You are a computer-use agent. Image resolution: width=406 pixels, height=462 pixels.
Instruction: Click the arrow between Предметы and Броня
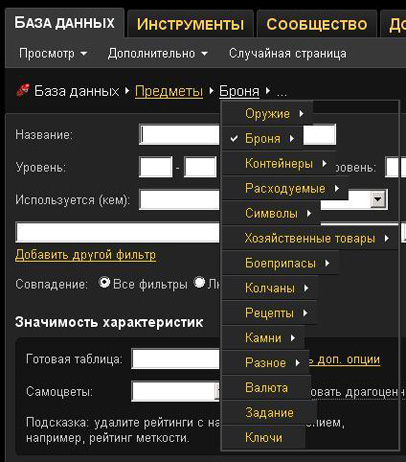(x=211, y=90)
